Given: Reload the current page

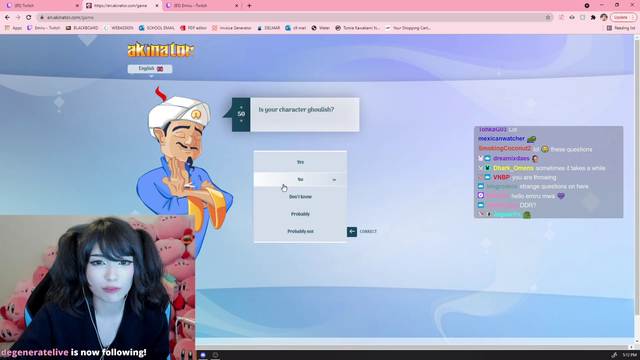Looking at the screenshot, I should [x=29, y=17].
